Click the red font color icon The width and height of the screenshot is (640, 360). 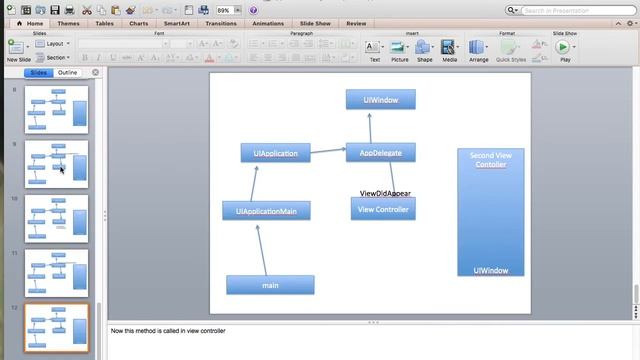(x=209, y=58)
